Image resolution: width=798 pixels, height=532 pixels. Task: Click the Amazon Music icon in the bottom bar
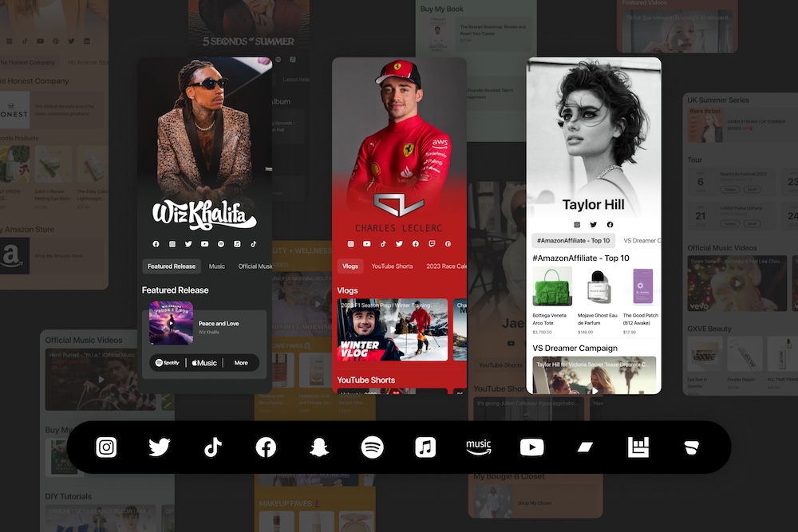[479, 447]
